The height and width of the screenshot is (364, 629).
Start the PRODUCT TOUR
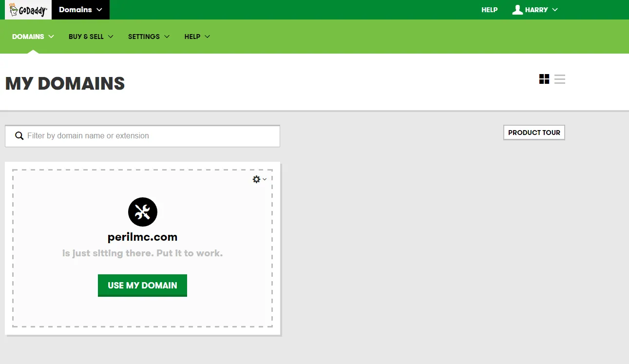pyautogui.click(x=534, y=133)
